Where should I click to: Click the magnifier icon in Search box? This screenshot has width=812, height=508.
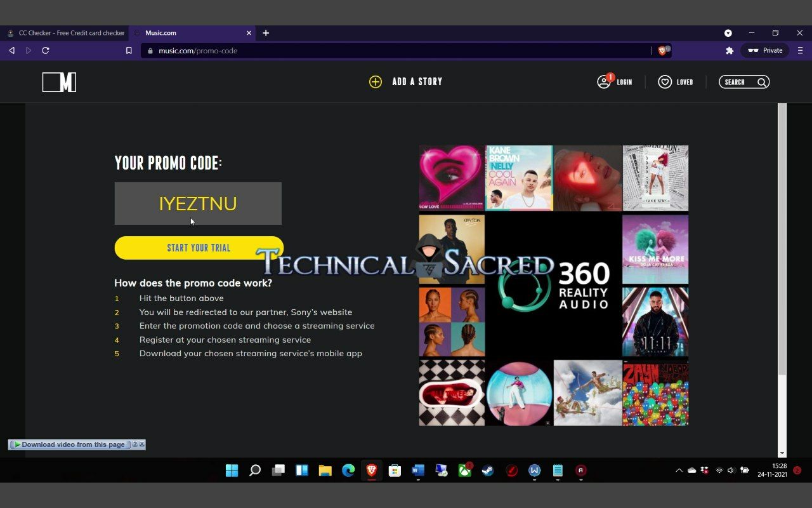pyautogui.click(x=762, y=82)
